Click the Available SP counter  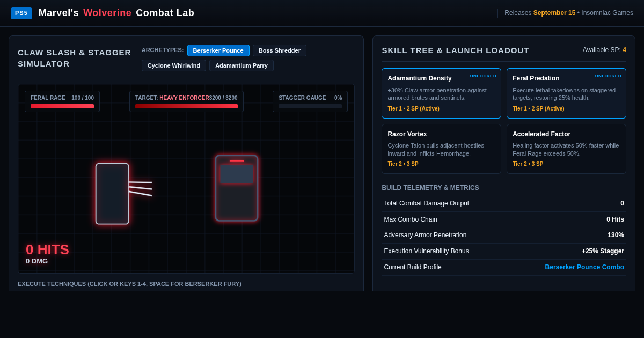604,50
